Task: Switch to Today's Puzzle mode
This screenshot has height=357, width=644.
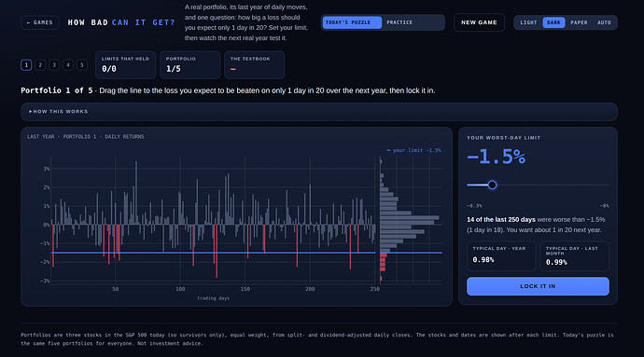Action: (x=352, y=22)
